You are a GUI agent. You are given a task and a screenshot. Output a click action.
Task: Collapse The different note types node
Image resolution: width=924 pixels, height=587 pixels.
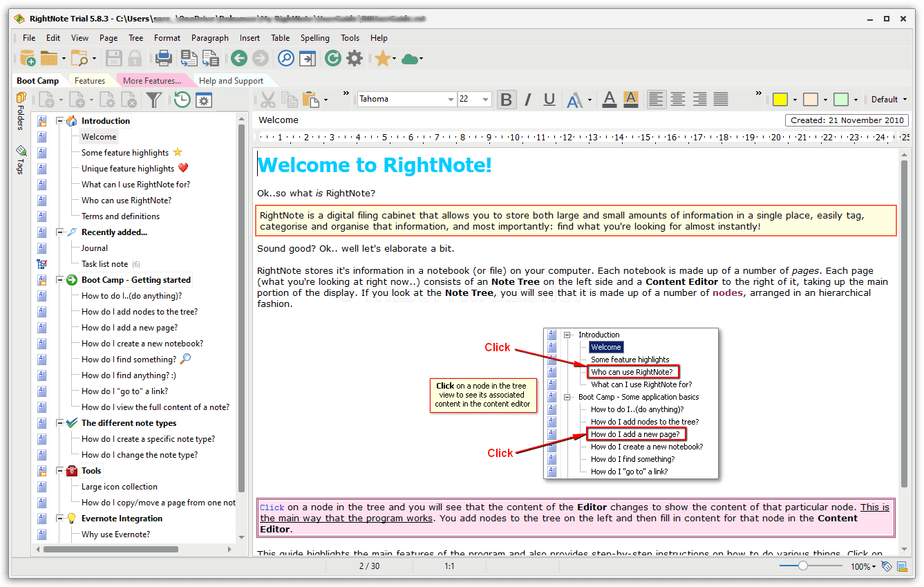[60, 423]
